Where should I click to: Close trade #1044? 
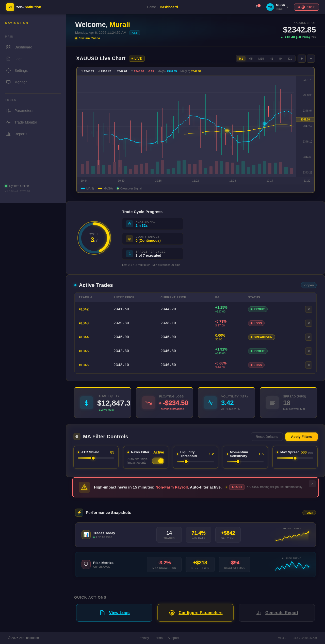point(309,337)
